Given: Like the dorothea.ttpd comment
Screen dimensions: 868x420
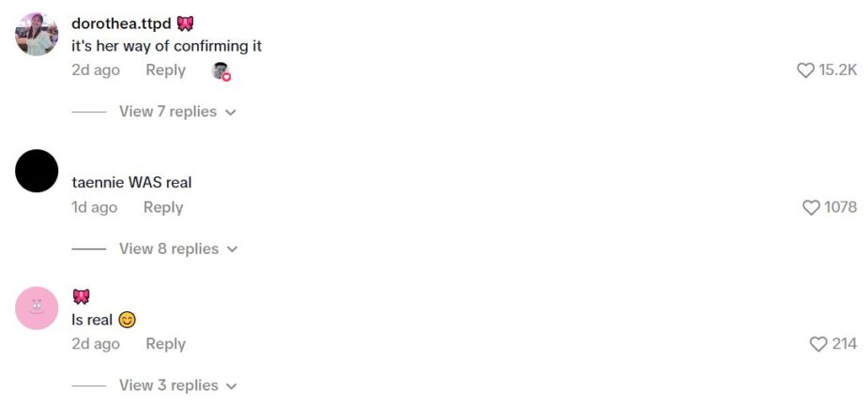Looking at the screenshot, I should [x=805, y=70].
